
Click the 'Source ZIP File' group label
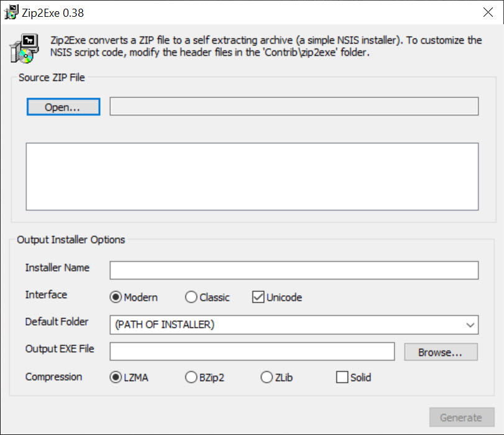(x=52, y=78)
